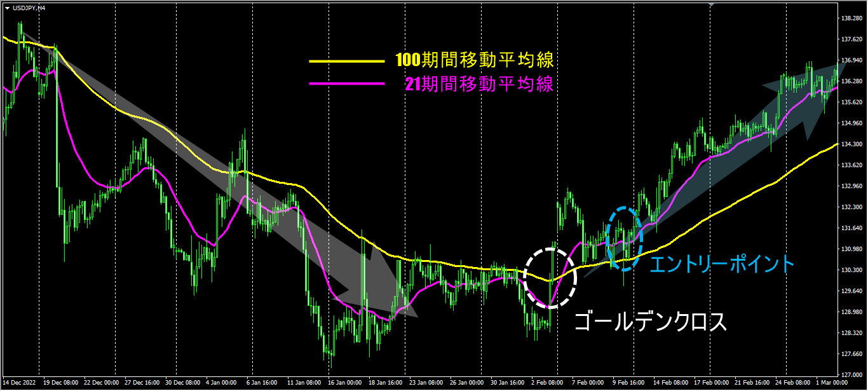Click the 100期間移動平均線 legend label
The width and height of the screenshot is (868, 391).
(x=474, y=61)
